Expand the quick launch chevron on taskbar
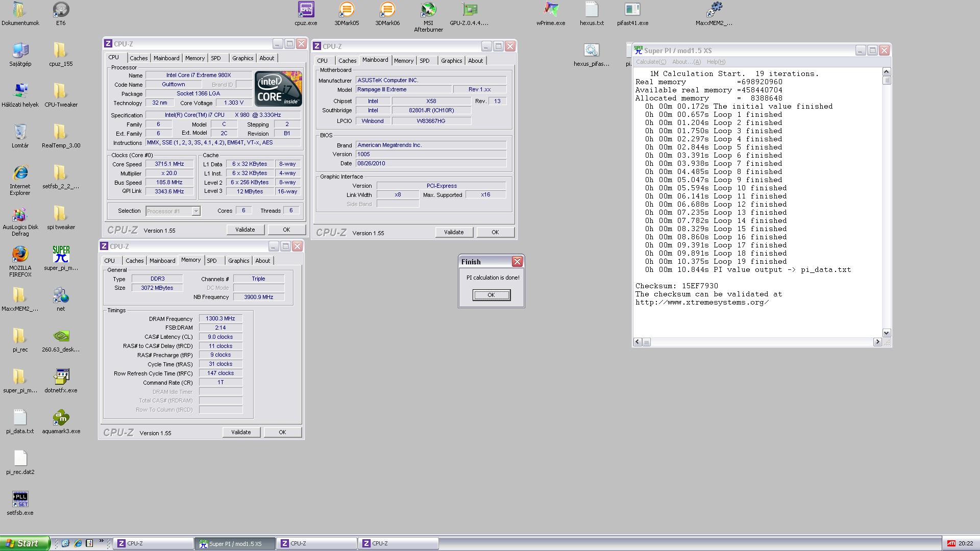This screenshot has width=980, height=551. point(101,542)
